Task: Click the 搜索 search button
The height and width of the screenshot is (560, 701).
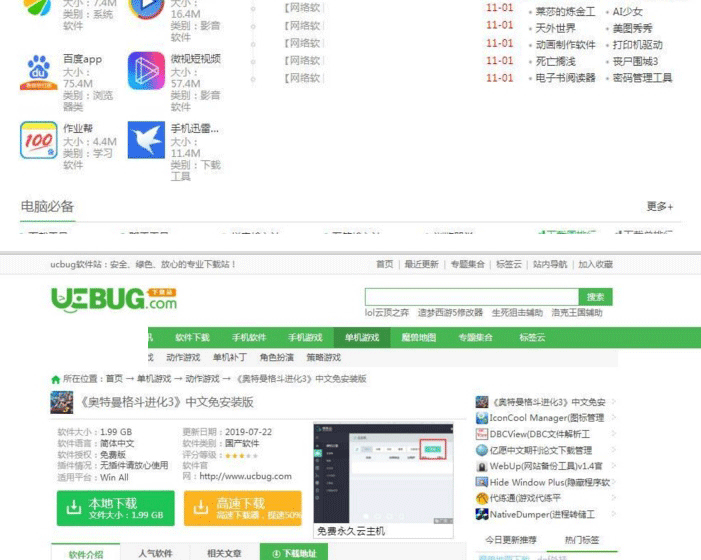Action: 595,297
